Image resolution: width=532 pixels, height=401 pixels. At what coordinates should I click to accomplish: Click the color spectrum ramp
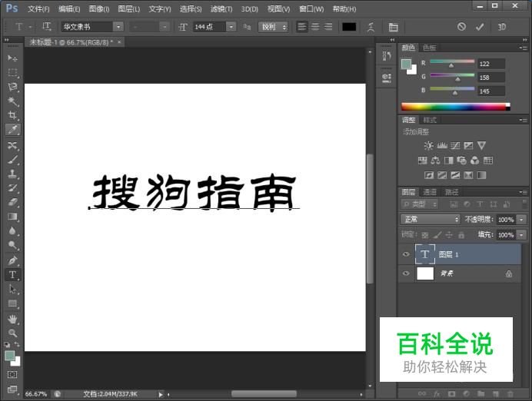[455, 107]
